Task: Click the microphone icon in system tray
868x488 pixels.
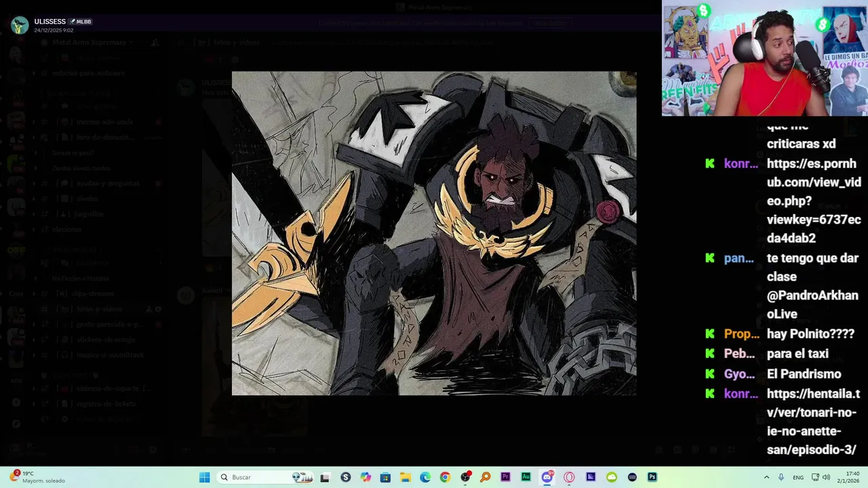Action: click(x=781, y=477)
